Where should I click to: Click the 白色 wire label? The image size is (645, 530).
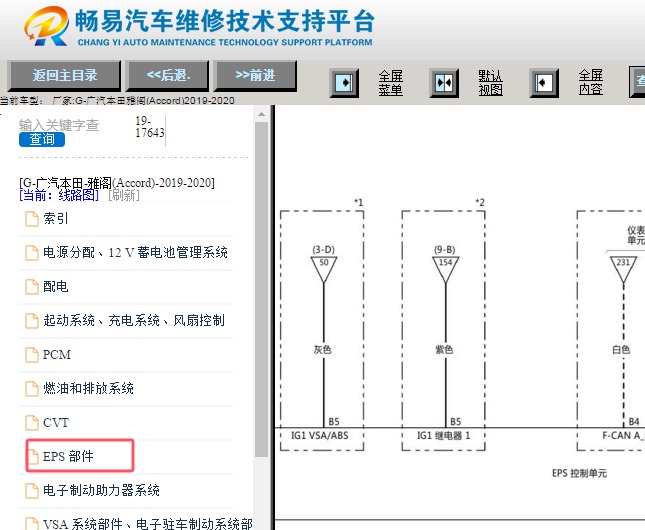(621, 350)
